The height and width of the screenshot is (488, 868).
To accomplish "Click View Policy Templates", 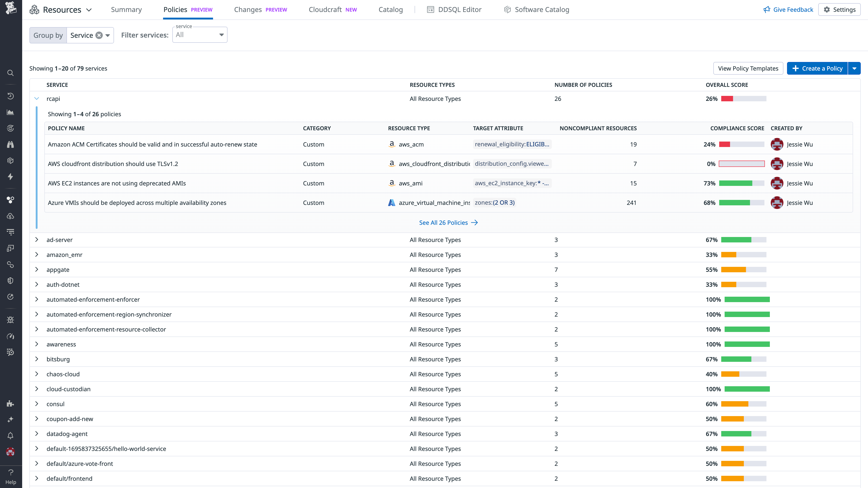I will [748, 68].
